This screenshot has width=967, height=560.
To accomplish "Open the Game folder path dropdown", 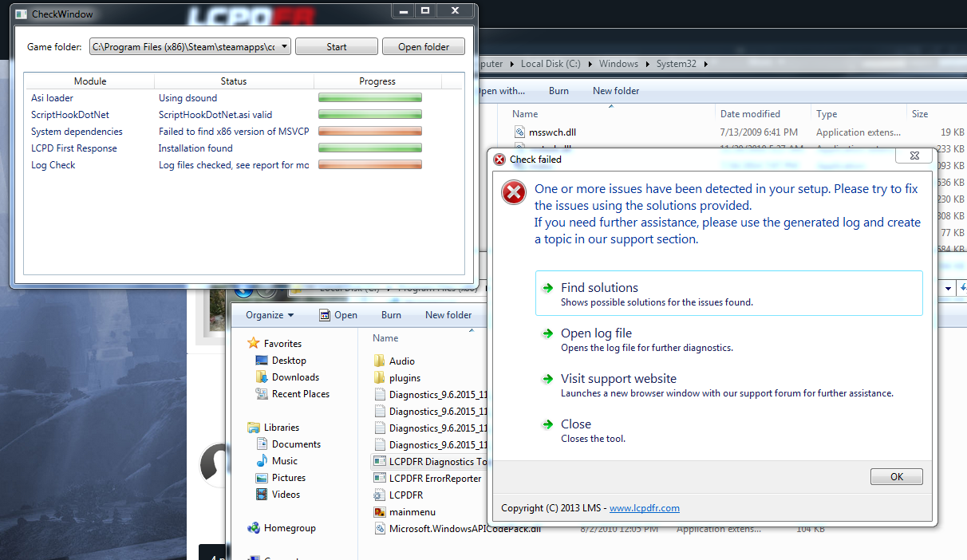I will click(x=285, y=47).
